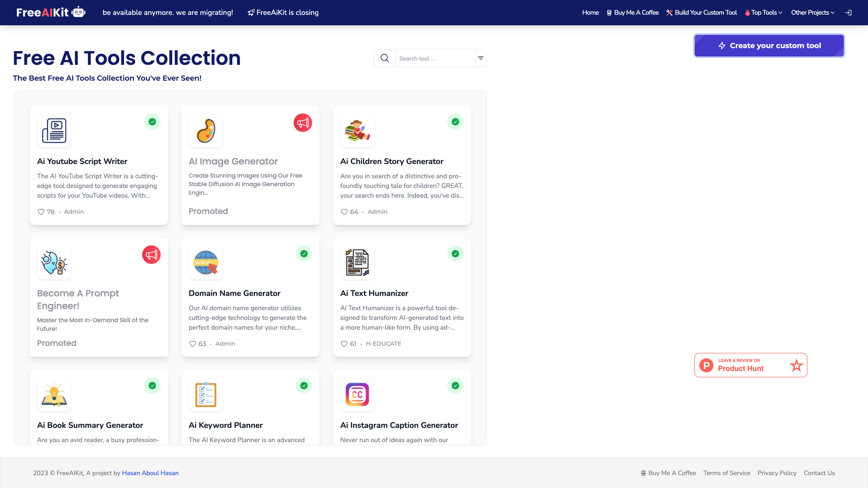Viewport: 868px width, 488px height.
Task: Click Promoted label on AI Image Generator card
Action: tap(208, 211)
